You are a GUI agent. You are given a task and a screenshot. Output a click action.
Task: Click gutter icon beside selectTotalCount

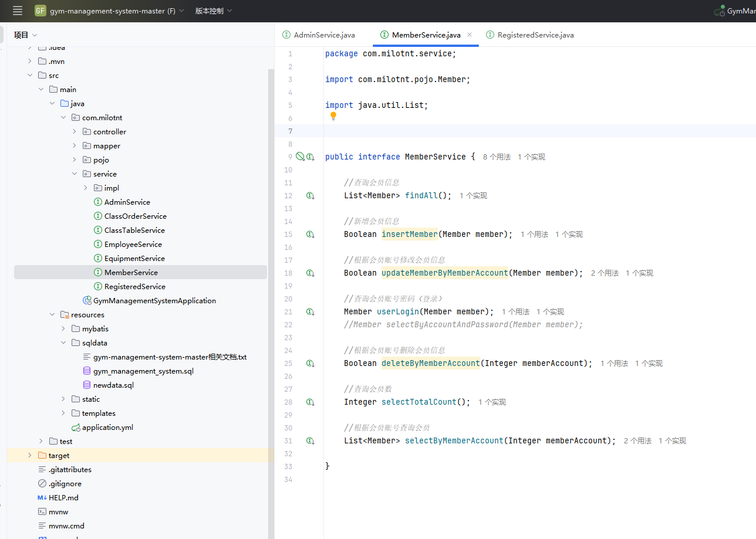pyautogui.click(x=310, y=402)
